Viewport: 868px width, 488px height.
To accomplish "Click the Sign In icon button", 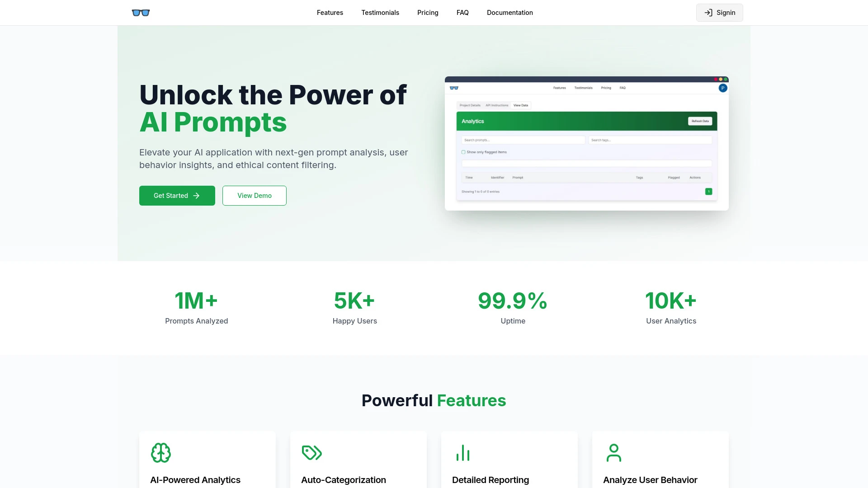I will pos(708,13).
